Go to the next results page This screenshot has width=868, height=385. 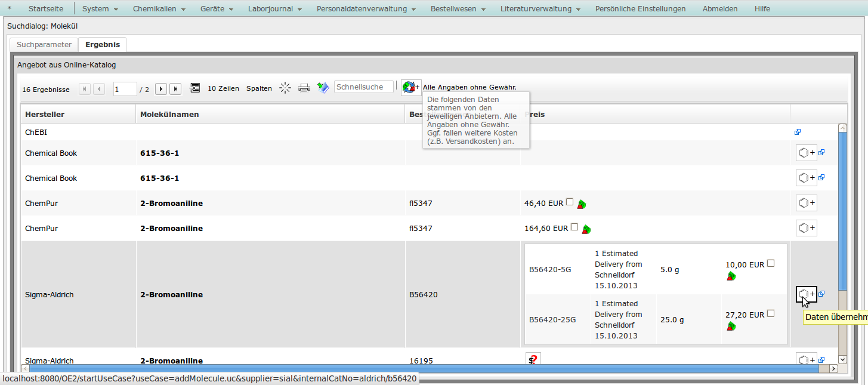click(x=161, y=89)
